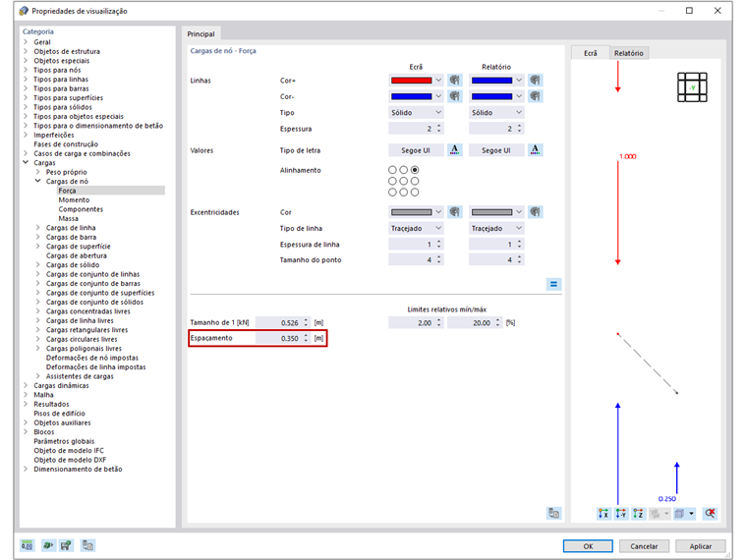This screenshot has height=560, width=747.
Task: Click color picker icon for Ecrã Excentricidades Cor
Action: point(455,212)
